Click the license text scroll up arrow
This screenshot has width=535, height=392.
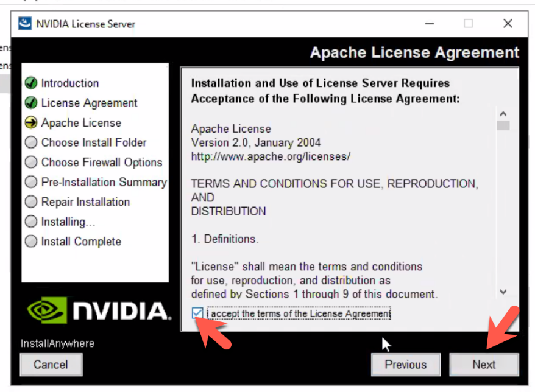[503, 114]
